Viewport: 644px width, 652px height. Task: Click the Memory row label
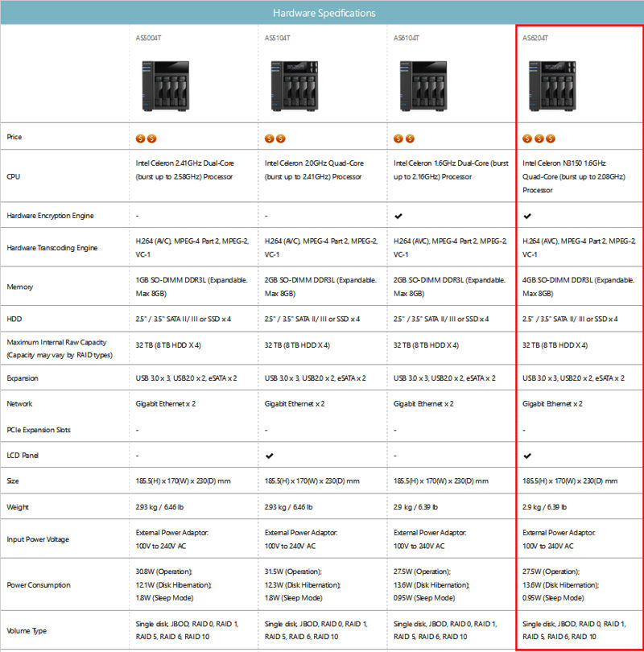[19, 287]
